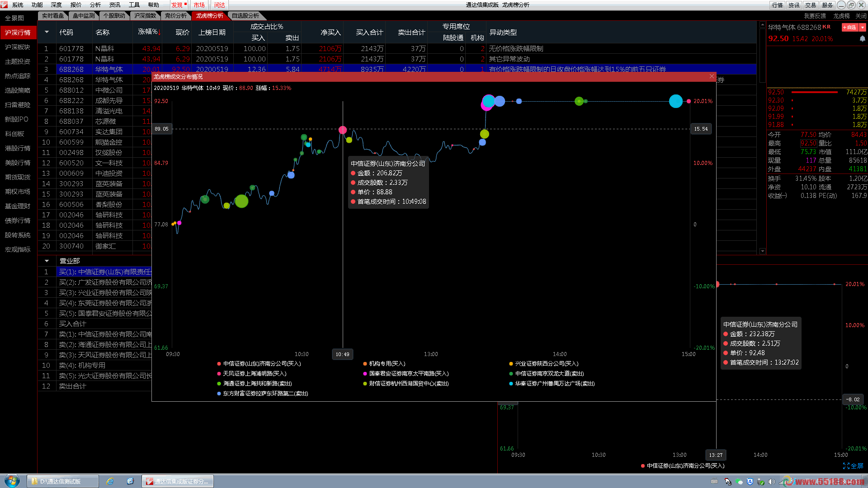Image resolution: width=868 pixels, height=488 pixels.
Task: Toggle legend 财信证券杭州西湖国贸中心(卖出)
Action: [406, 384]
